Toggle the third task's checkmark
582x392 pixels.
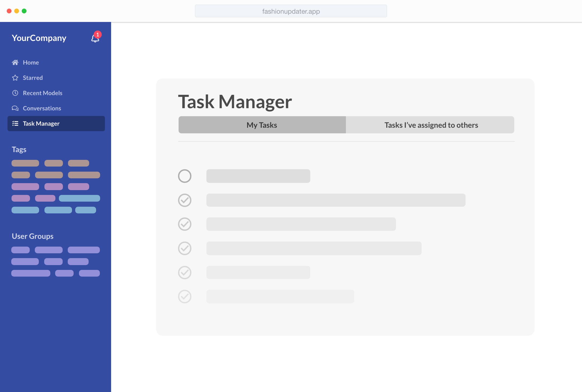(185, 224)
